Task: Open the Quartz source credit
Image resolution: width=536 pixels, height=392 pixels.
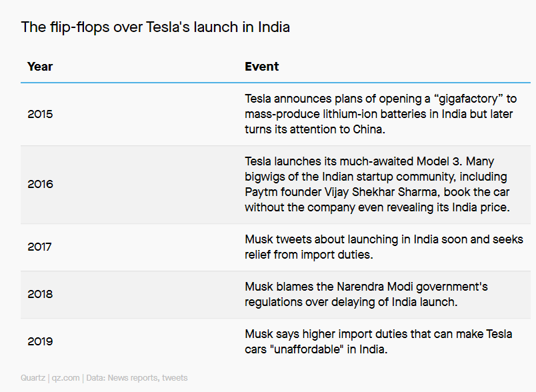Action: 33,378
